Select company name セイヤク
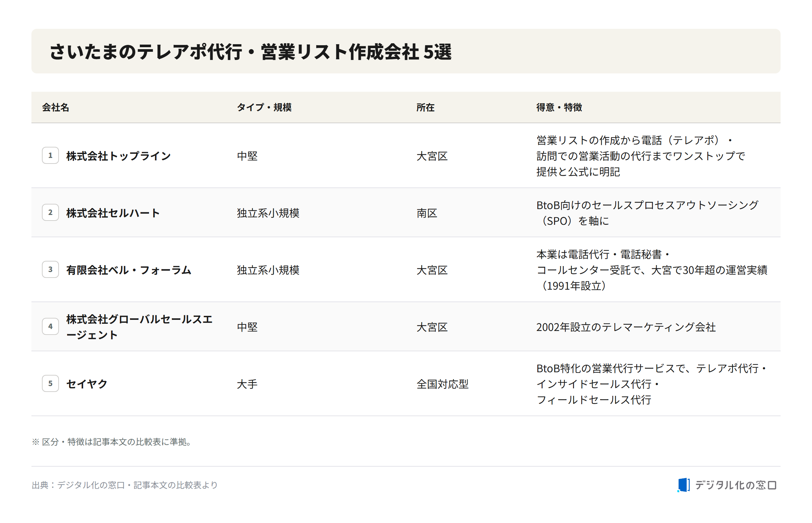812x523 pixels. tap(87, 384)
